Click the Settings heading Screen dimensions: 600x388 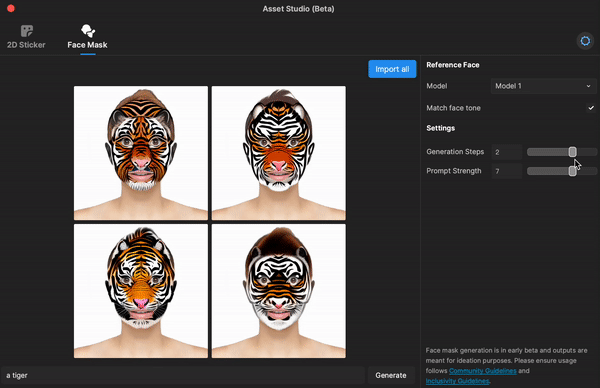(x=440, y=128)
